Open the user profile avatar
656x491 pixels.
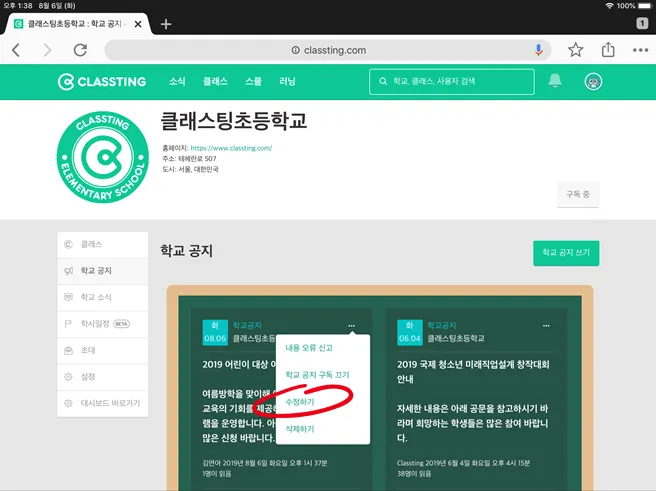click(593, 82)
